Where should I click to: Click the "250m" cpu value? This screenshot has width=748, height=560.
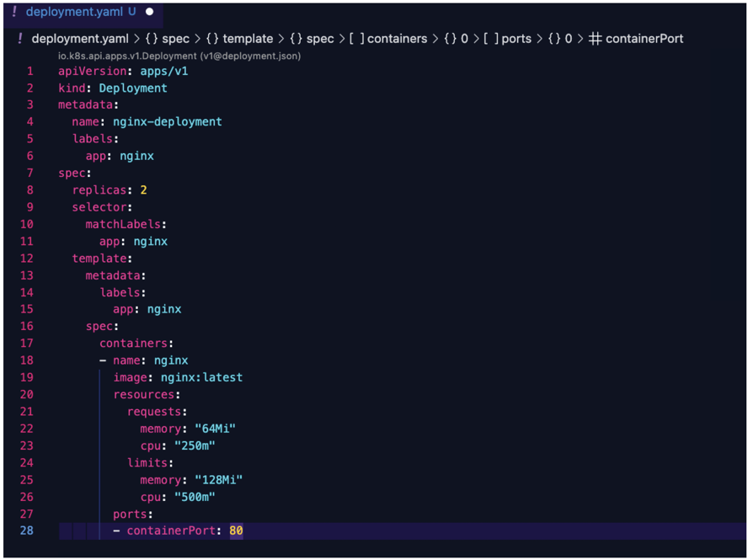(195, 446)
